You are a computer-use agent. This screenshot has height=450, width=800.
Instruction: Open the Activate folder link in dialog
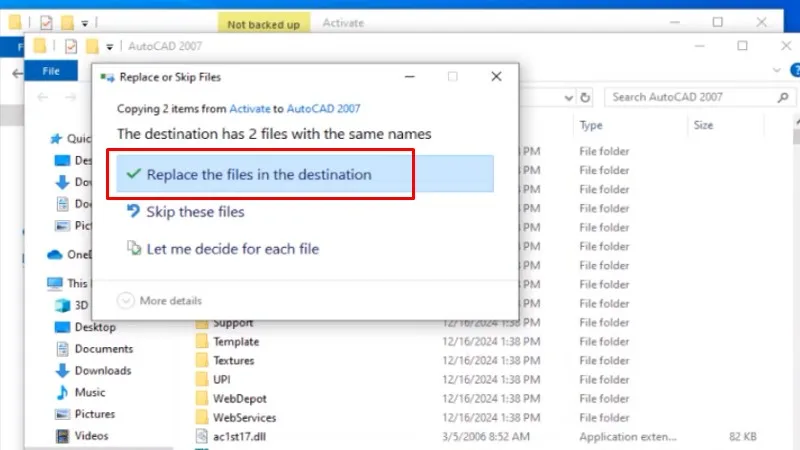(249, 109)
